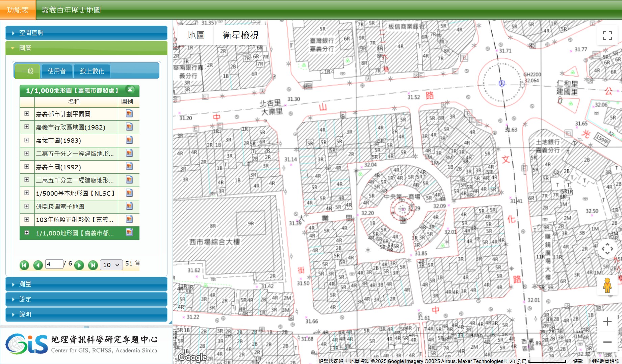Expand the 空間查詢 panel
The image size is (622, 364).
(86, 33)
